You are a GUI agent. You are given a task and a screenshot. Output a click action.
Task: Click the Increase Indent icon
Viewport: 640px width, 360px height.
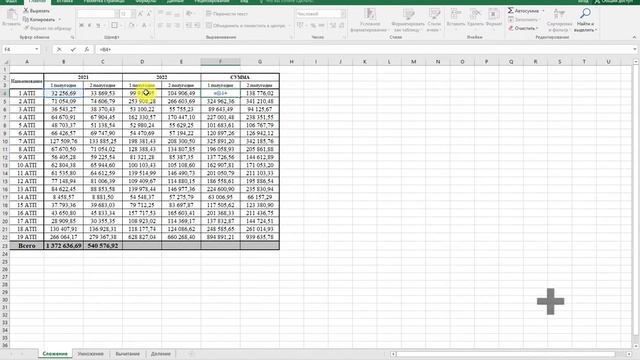(x=197, y=25)
